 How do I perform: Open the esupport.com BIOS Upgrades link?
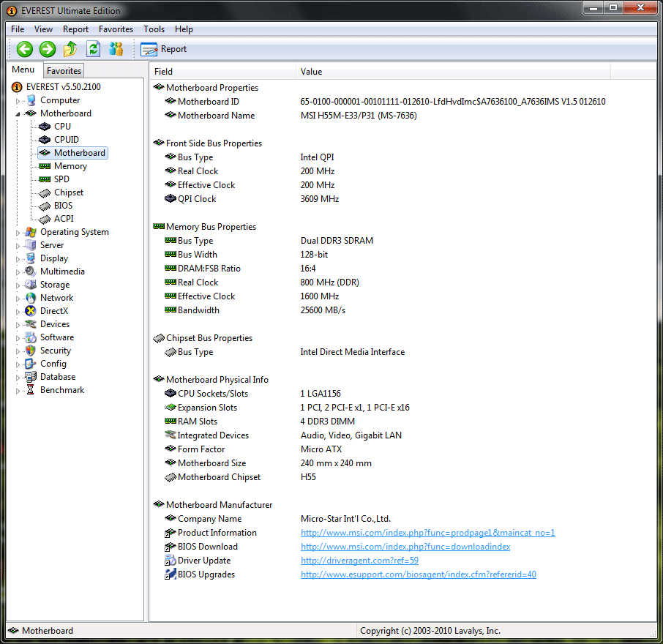[x=418, y=574]
